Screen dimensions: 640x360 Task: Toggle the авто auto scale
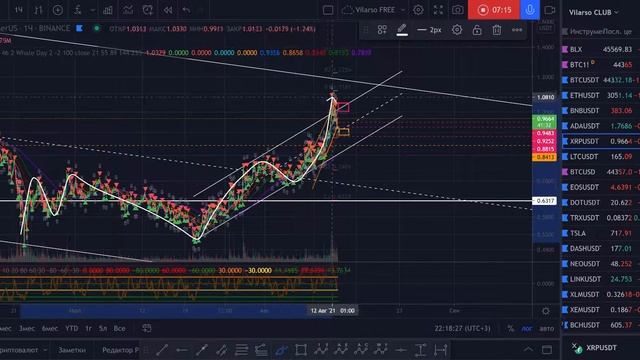pyautogui.click(x=547, y=329)
